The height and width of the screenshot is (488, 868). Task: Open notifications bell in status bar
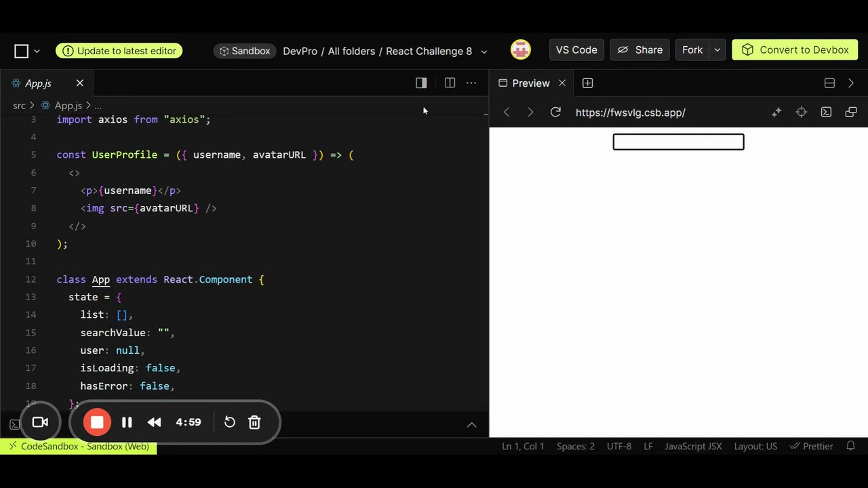pyautogui.click(x=850, y=446)
